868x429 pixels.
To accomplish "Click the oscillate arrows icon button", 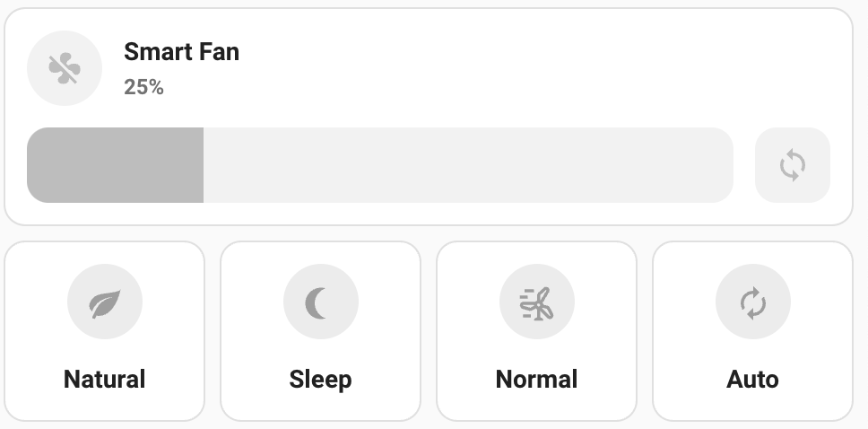I will tap(792, 165).
